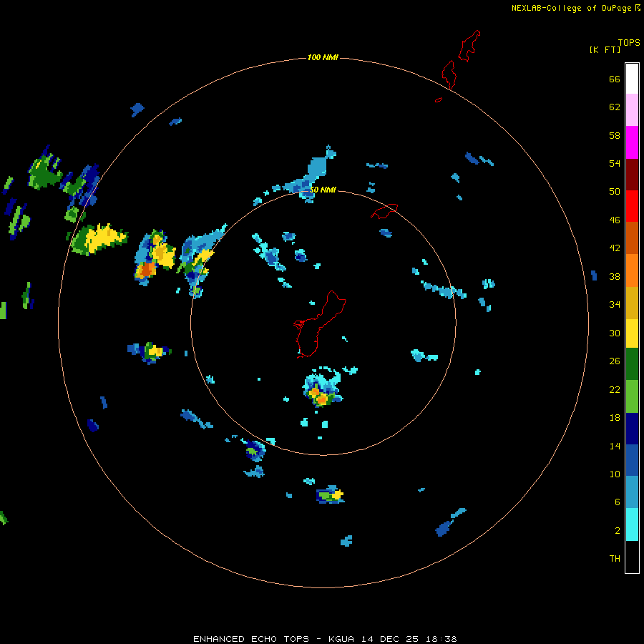Click the orange echo cell south of Guam
The image size is (644, 644).
tap(321, 399)
